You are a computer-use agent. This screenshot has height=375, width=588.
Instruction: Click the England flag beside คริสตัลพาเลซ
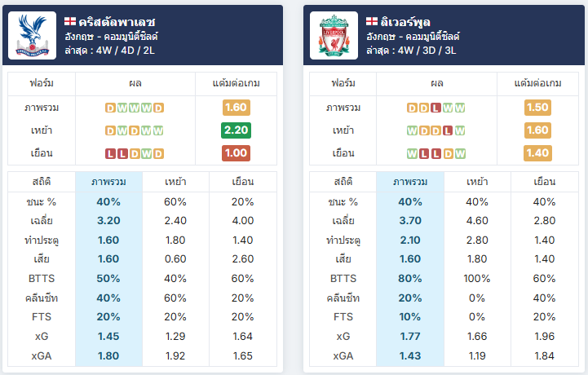tap(70, 22)
